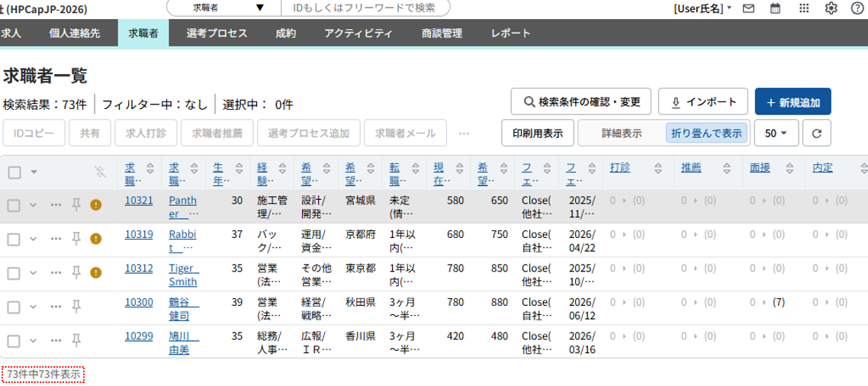Open the calendar icon in header
868x386 pixels.
(776, 8)
